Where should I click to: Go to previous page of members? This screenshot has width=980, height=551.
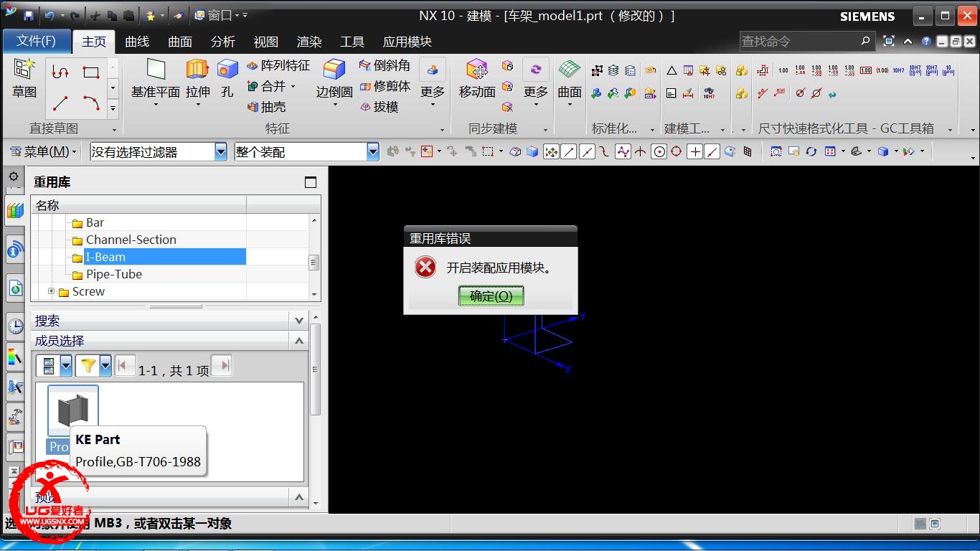126,367
